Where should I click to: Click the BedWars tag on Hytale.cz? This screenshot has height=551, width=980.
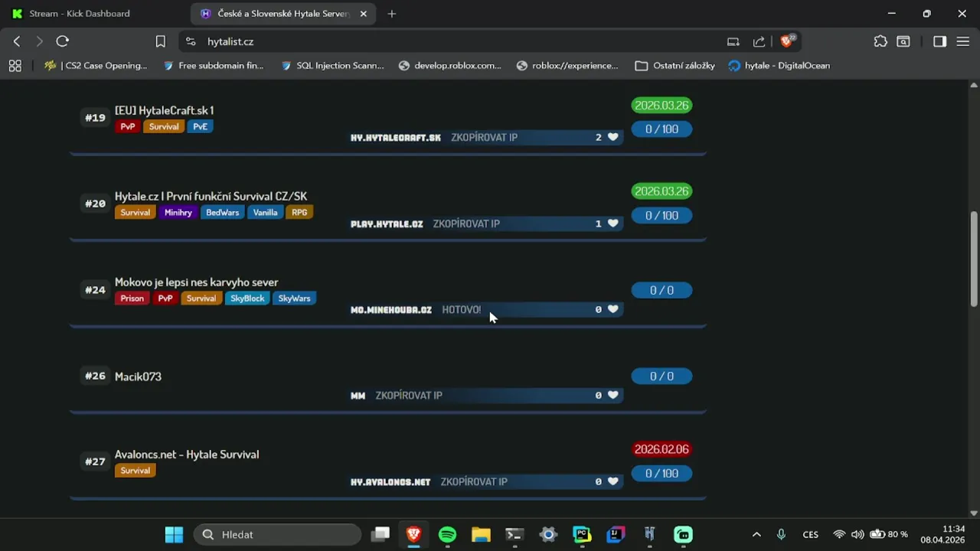222,213
